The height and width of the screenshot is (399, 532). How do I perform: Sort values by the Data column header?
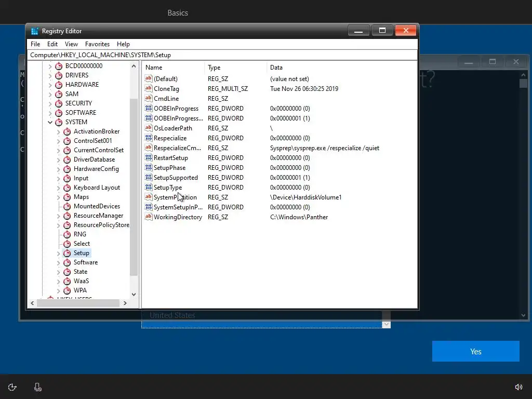coord(342,68)
